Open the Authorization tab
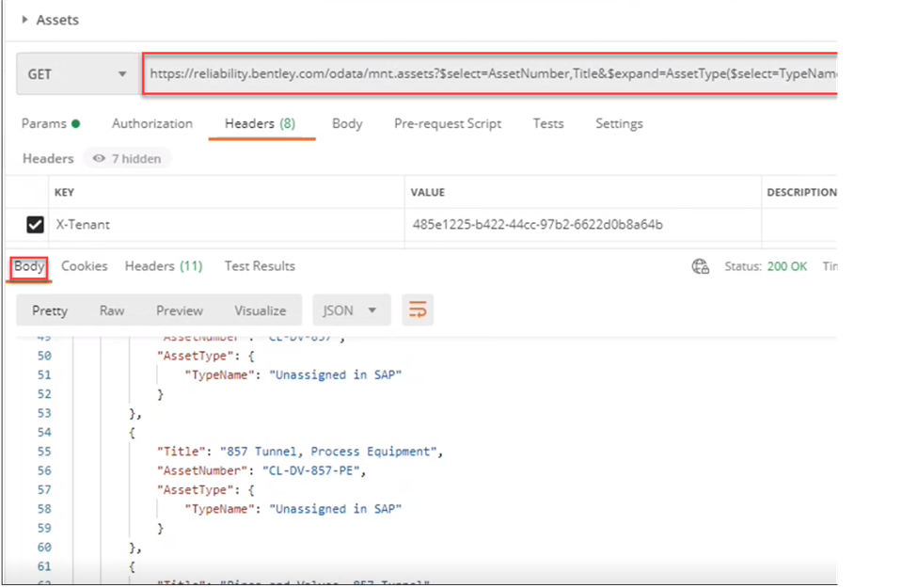This screenshot has width=902, height=588. (151, 123)
